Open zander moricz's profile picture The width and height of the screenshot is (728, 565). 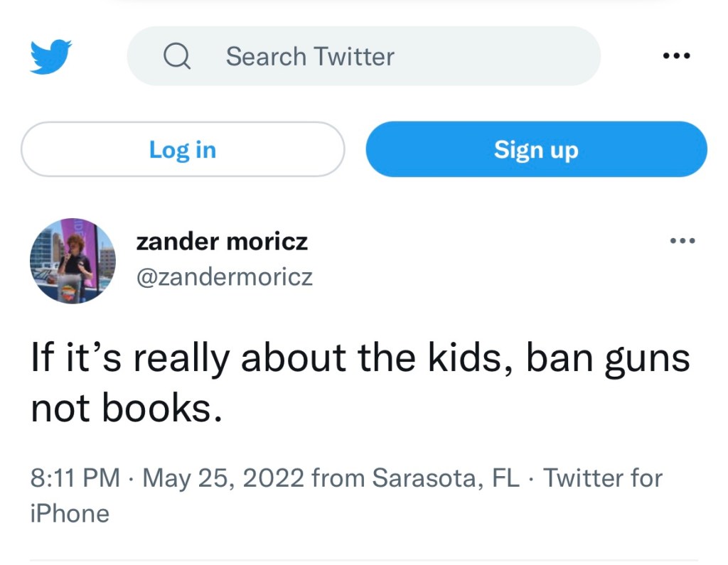click(72, 262)
